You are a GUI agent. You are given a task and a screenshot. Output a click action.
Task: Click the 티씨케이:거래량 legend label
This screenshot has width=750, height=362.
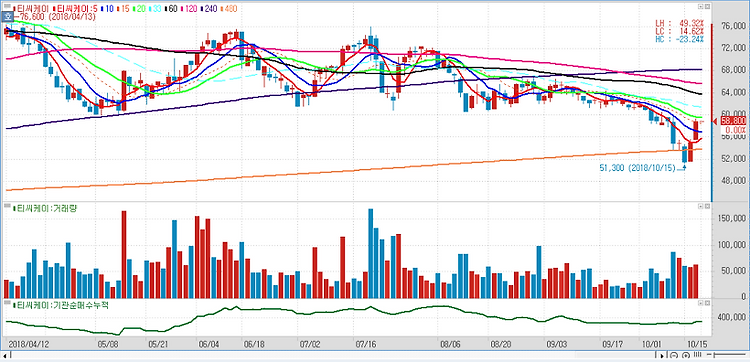click(44, 208)
